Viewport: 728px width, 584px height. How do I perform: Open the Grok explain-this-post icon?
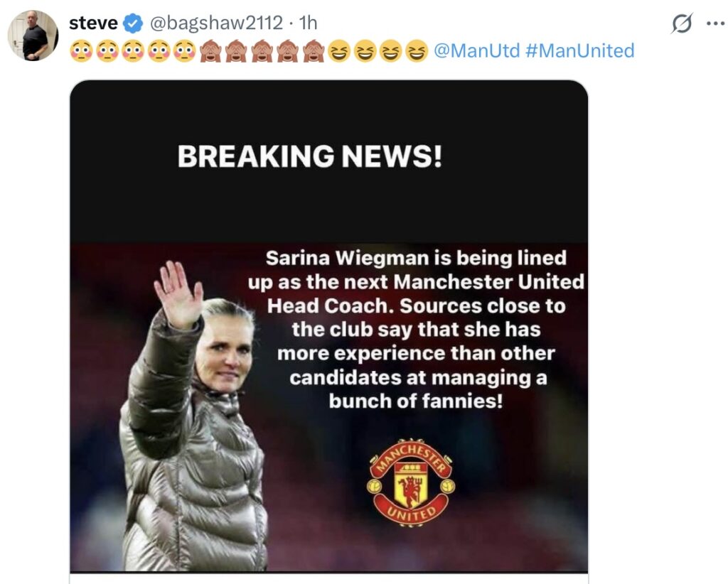click(x=682, y=23)
